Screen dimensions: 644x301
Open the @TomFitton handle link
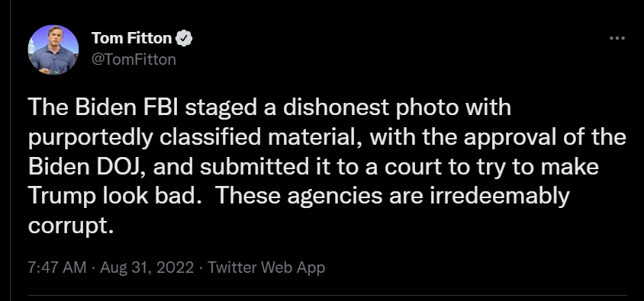tap(134, 60)
